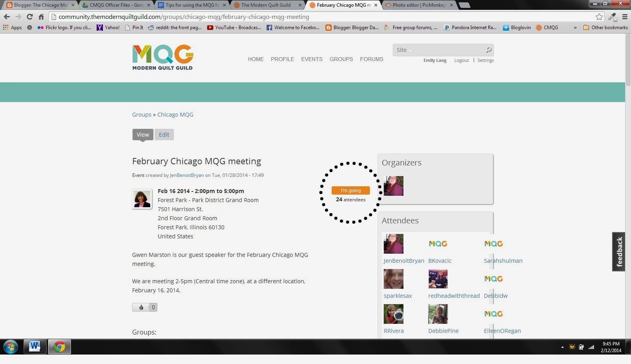The width and height of the screenshot is (631, 364).
Task: Open the YouTube bookmark
Action: [234, 28]
